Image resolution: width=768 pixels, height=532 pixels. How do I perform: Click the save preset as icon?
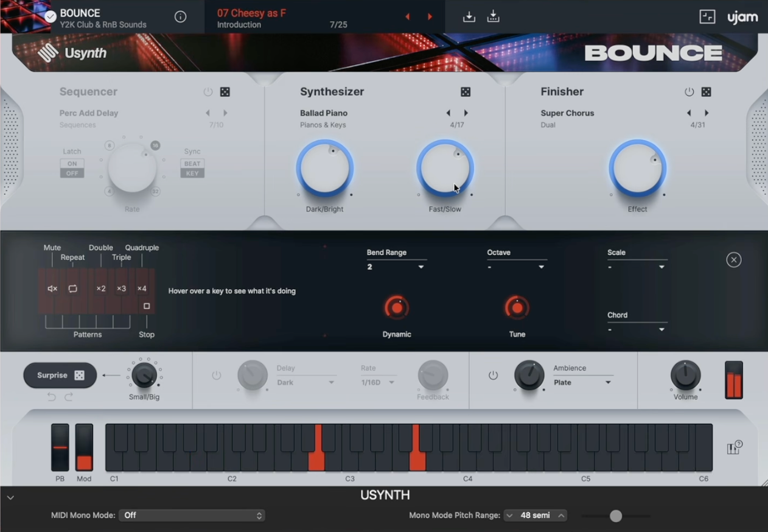494,17
